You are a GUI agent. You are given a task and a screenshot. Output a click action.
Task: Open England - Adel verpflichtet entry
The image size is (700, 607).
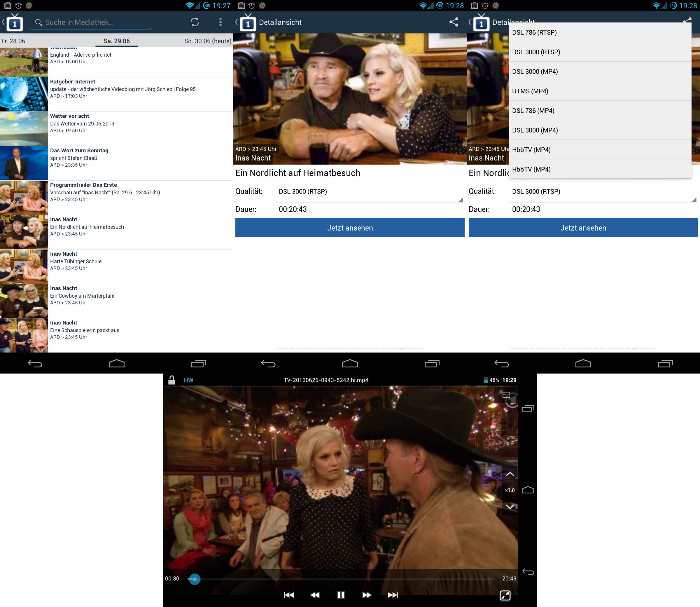pos(116,62)
